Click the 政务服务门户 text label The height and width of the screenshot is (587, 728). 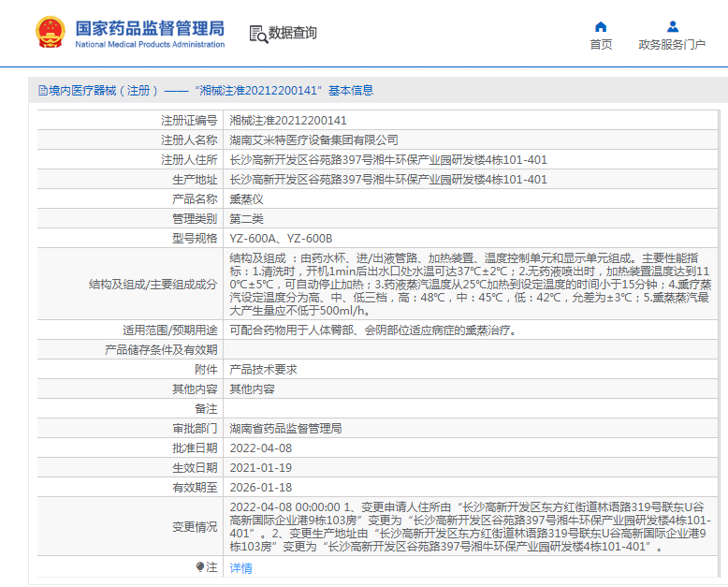point(672,45)
